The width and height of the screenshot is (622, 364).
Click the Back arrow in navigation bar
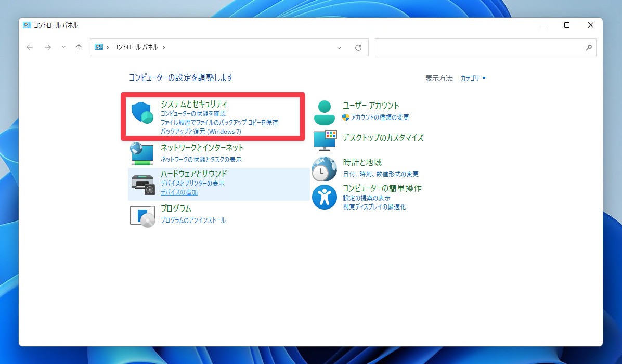(x=30, y=47)
